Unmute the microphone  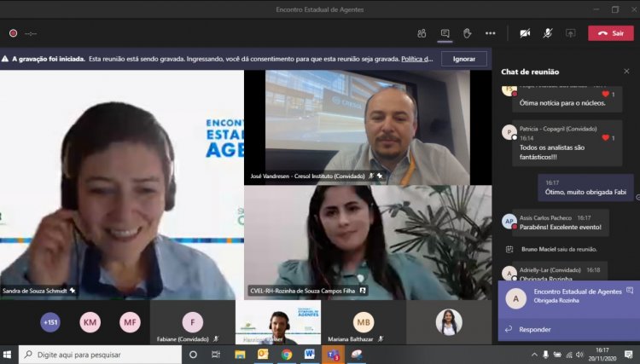tap(548, 33)
